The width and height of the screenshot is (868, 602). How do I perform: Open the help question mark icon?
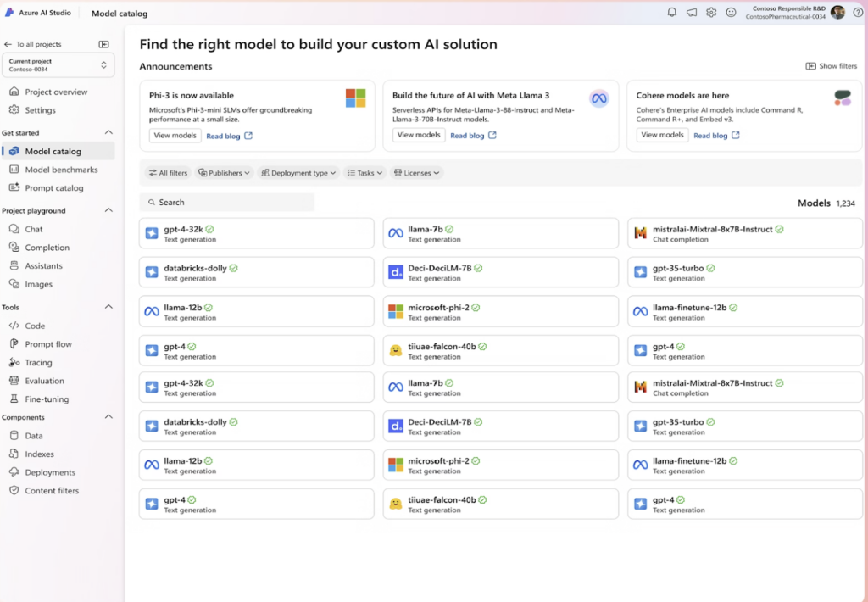click(858, 12)
